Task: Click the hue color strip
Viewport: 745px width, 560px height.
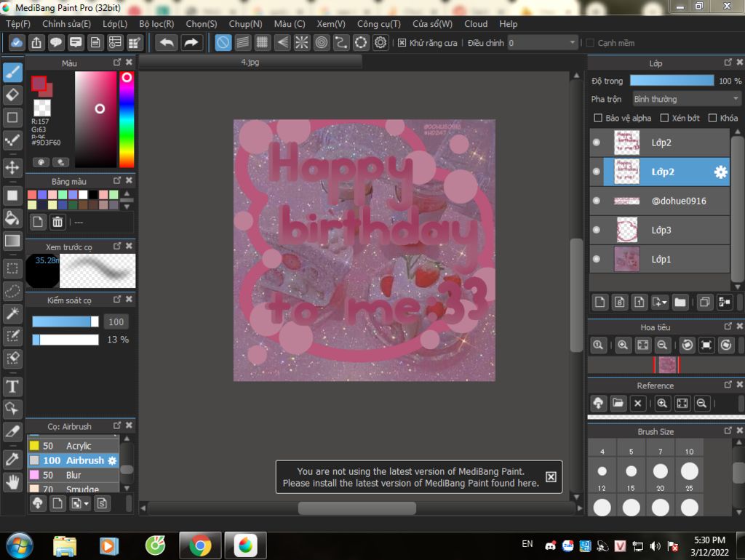Action: point(127,119)
